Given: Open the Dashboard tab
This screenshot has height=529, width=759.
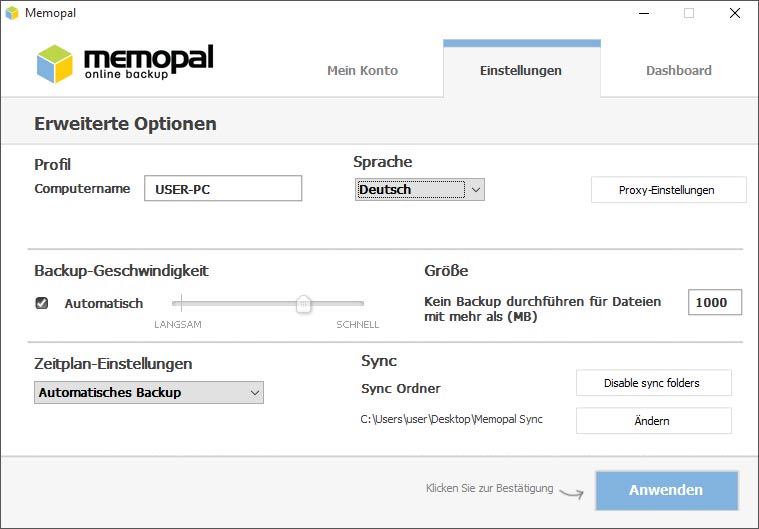Looking at the screenshot, I should [x=679, y=71].
